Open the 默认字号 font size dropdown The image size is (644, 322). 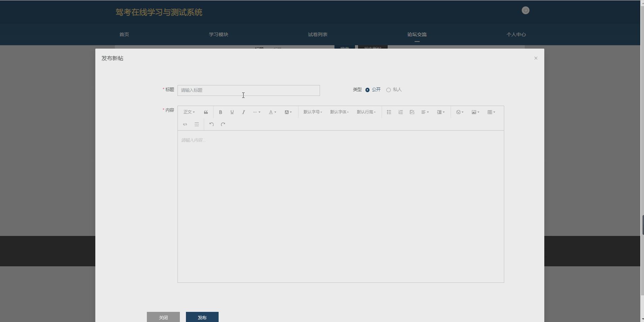pos(312,112)
